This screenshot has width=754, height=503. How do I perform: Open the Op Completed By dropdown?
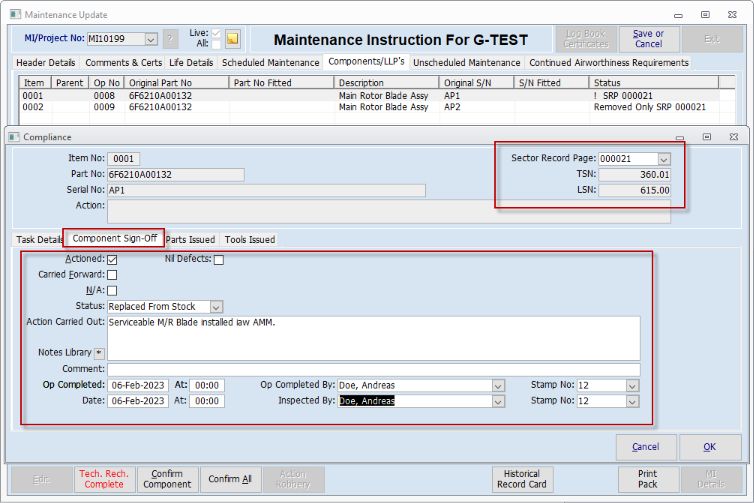pos(498,386)
